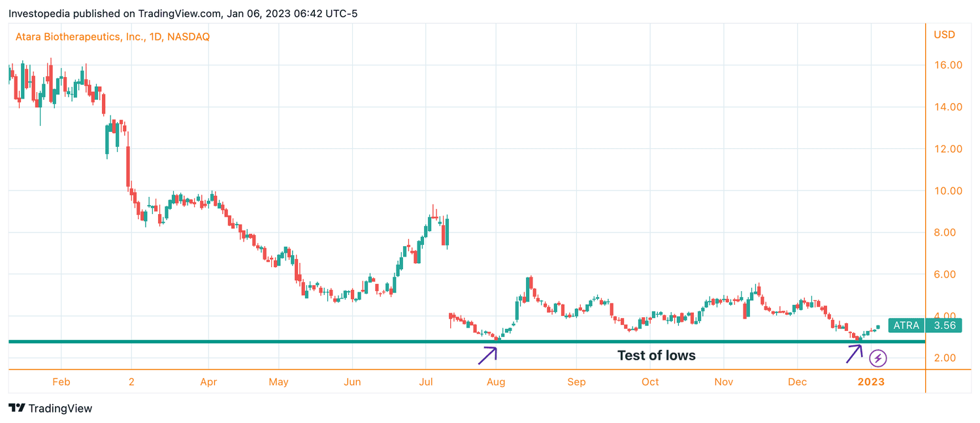Click the Nov date axis label
The width and height of the screenshot is (980, 423).
723,382
